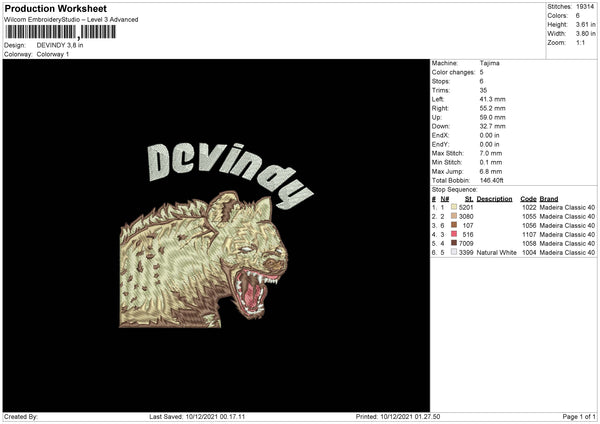The width and height of the screenshot is (600, 424).
Task: Click the curved Devindy text in design
Action: pos(230,178)
